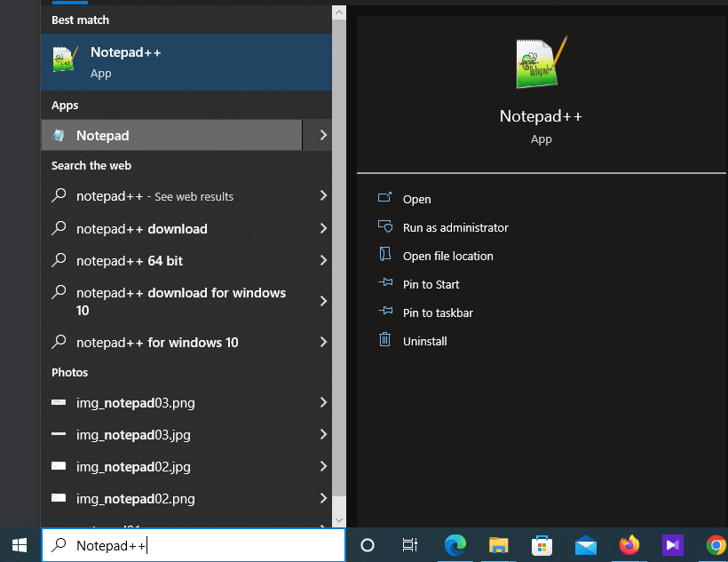This screenshot has height=562, width=728.
Task: Choose 'Open file location' option
Action: [447, 257]
